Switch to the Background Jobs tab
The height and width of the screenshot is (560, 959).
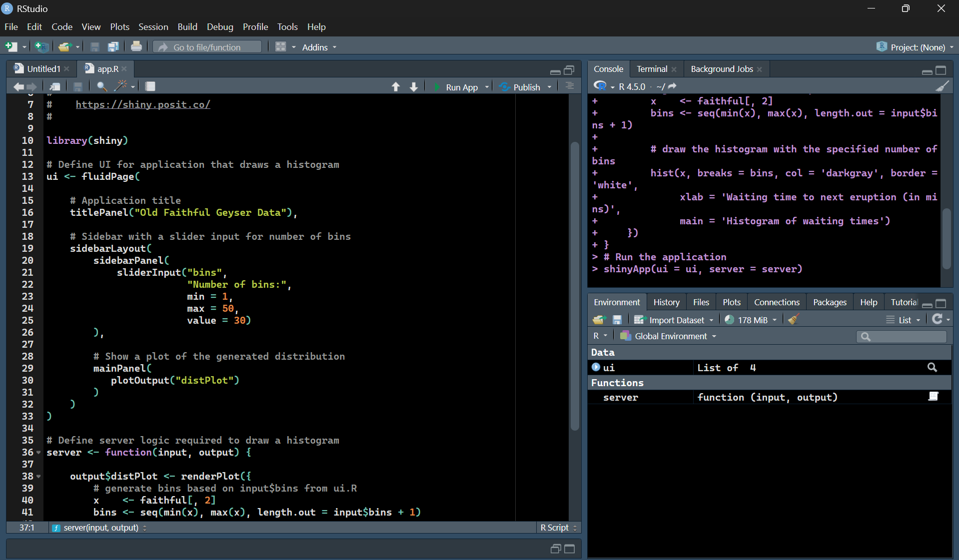click(x=722, y=69)
